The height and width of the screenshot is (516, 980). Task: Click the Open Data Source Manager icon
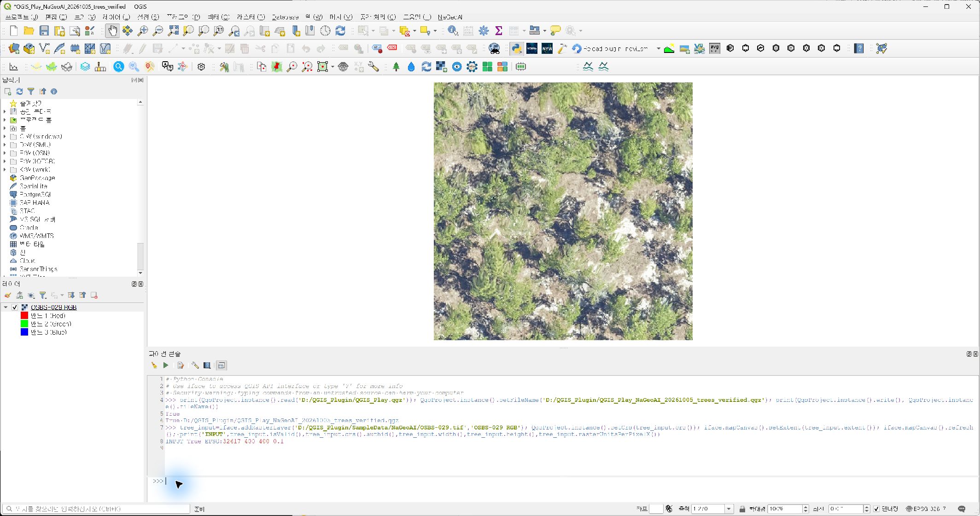tap(14, 48)
